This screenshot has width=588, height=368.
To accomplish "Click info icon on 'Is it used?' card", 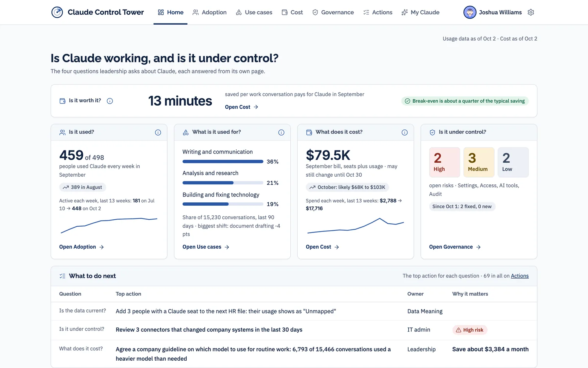I will point(158,132).
